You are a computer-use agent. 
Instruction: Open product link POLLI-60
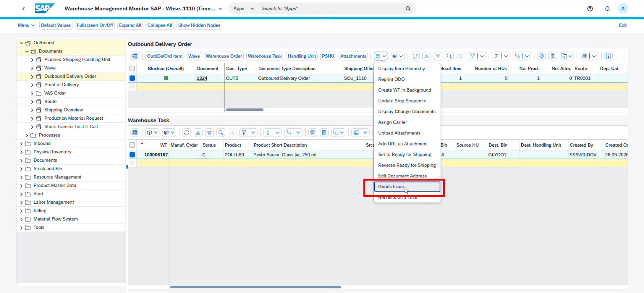click(x=234, y=155)
